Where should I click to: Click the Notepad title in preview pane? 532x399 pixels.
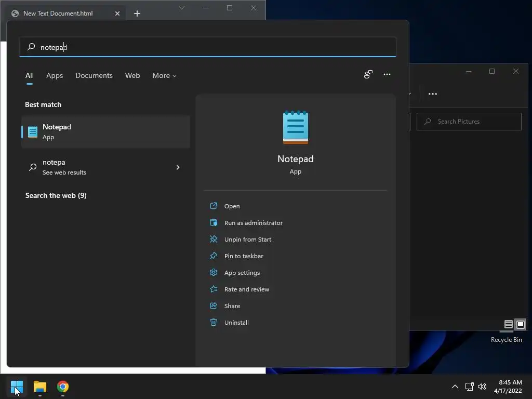(296, 159)
